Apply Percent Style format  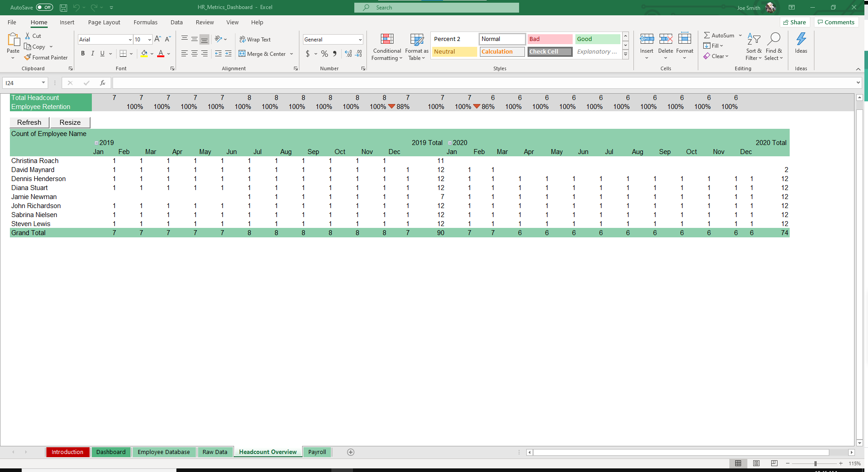click(324, 54)
